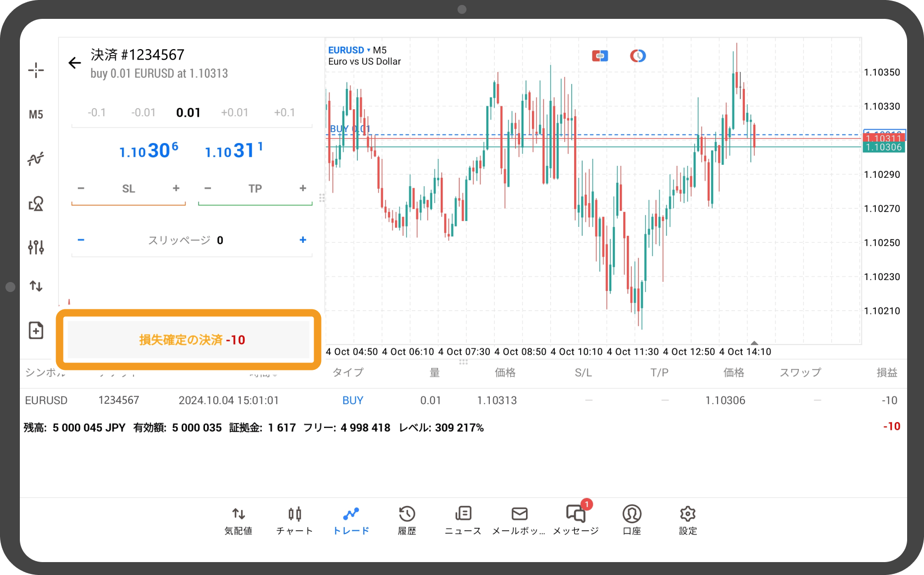Viewport: 924px width, 575px height.
Task: Open the メールボックス mailbox tab
Action: tap(519, 520)
